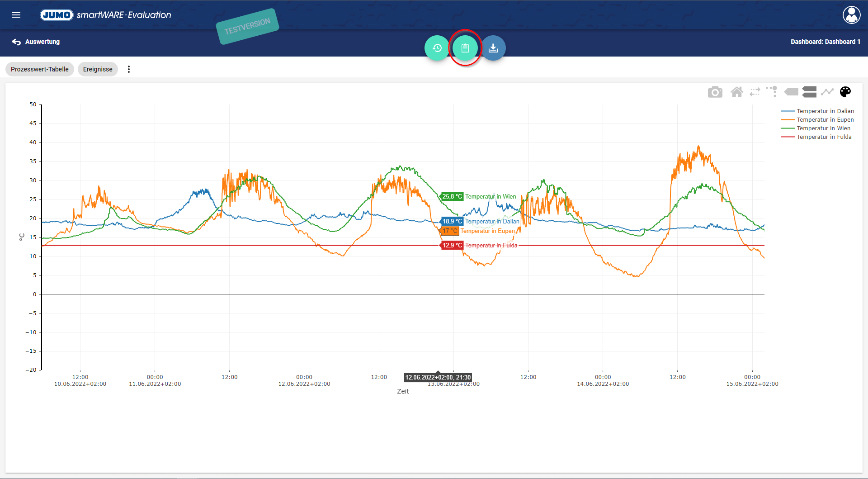868x479 pixels.
Task: Click the JUMO smartWARE logo
Action: pos(106,15)
